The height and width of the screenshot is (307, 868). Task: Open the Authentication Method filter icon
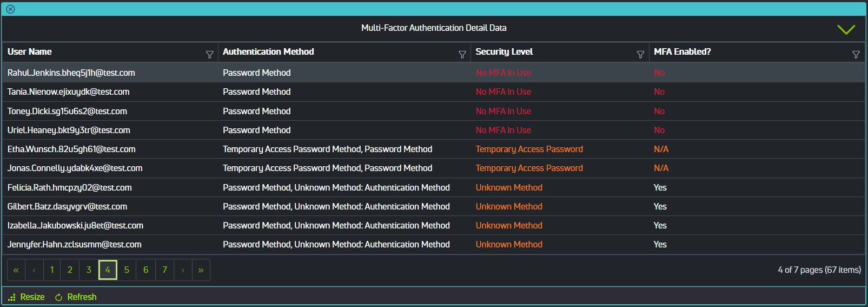[462, 55]
